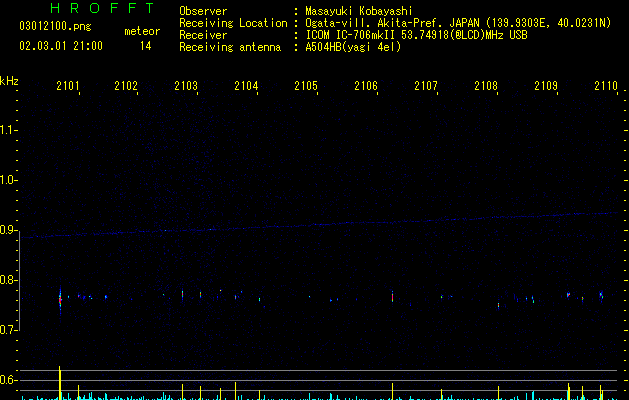629x400 pixels.
Task: Click the 0.6 kHz axis label
Action: (8, 380)
